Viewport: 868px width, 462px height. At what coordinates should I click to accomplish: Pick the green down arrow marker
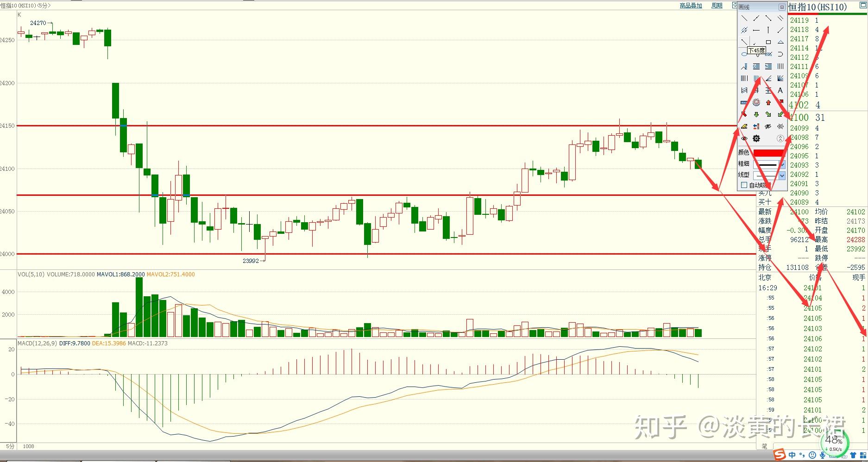pos(756,114)
